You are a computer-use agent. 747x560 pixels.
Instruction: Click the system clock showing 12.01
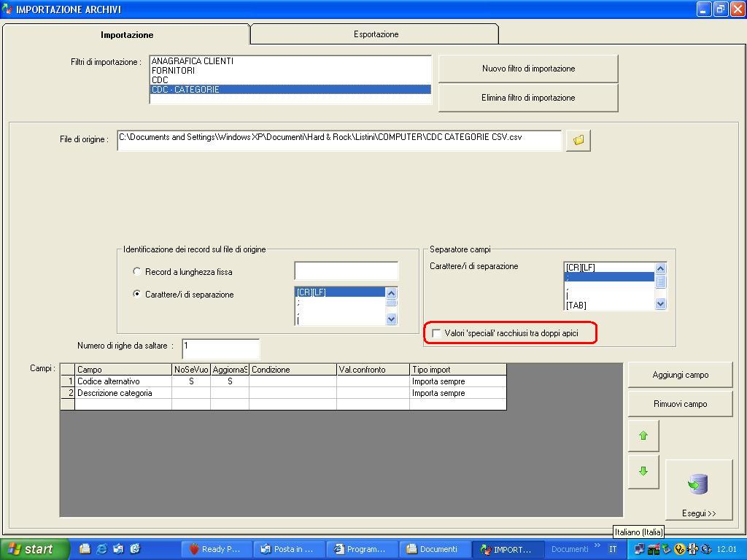727,550
